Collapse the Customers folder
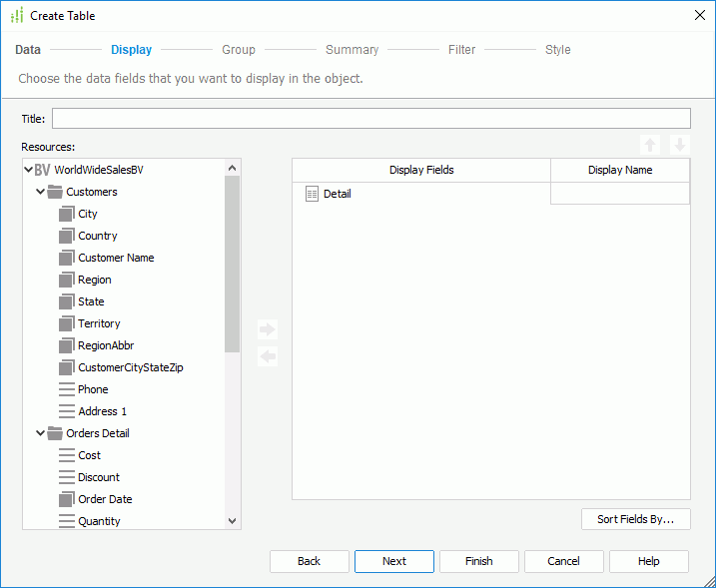 pos(40,192)
